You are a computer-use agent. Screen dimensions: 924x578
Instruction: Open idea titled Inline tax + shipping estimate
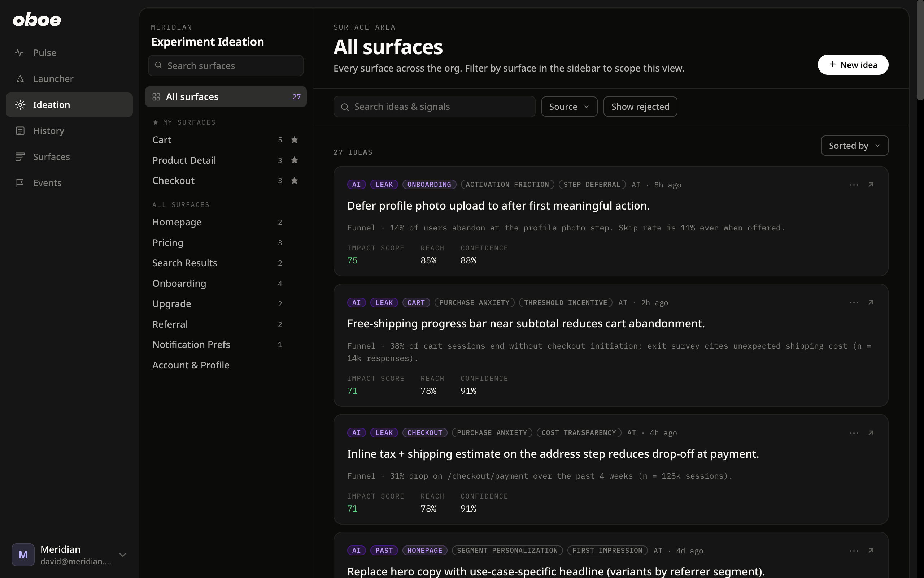[x=553, y=454]
